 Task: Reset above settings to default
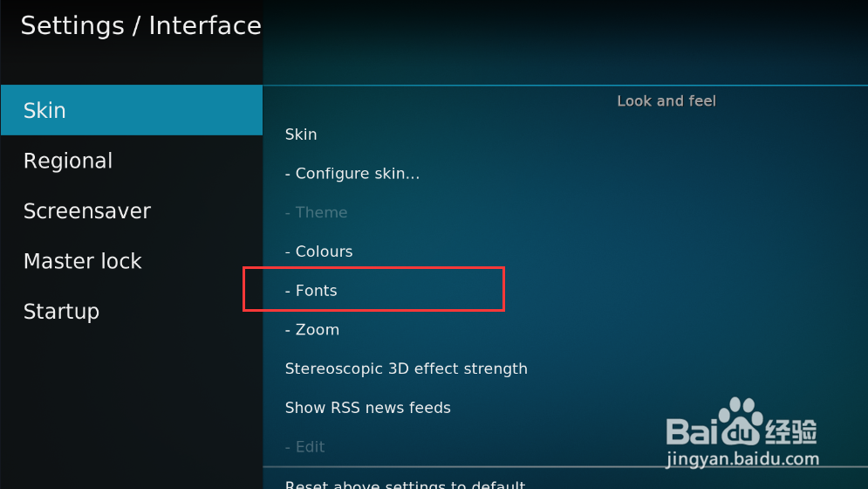405,484
